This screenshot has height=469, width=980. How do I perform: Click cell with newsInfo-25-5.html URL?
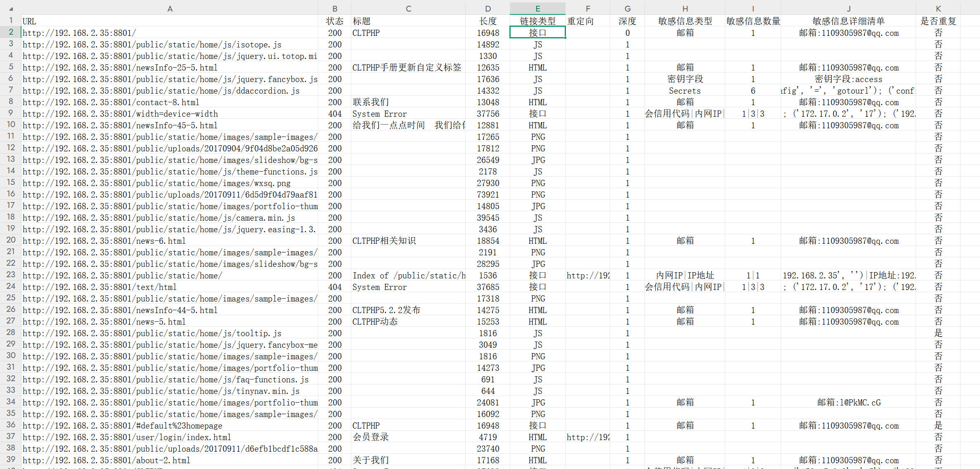click(170, 68)
